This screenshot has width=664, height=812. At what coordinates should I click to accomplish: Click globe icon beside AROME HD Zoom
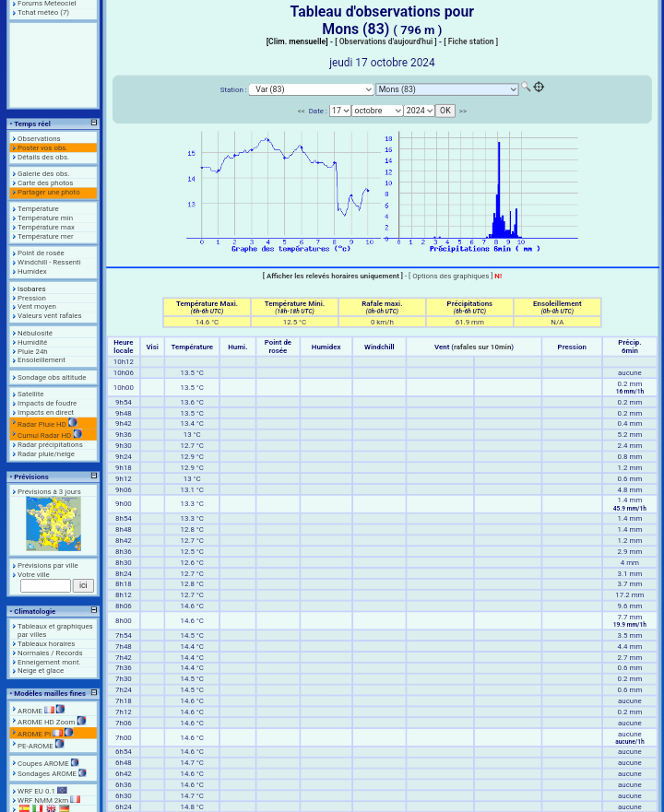pos(81,721)
